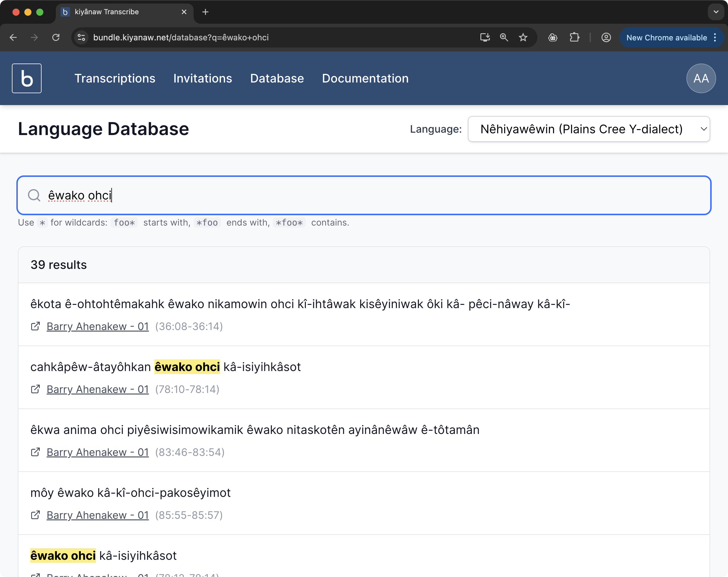Open the tab search chevron at top right
The width and height of the screenshot is (728, 577).
click(716, 12)
